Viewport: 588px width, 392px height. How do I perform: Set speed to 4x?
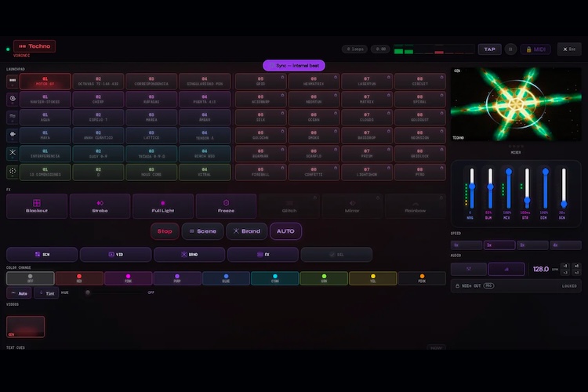[x=565, y=245]
